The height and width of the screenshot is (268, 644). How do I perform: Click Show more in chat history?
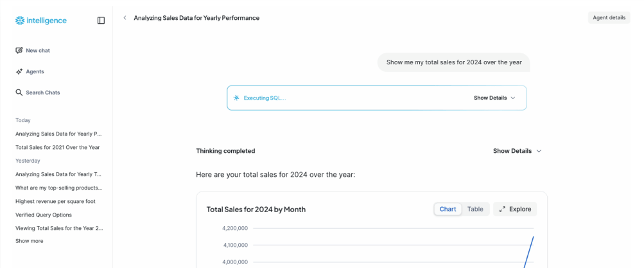[x=30, y=241]
